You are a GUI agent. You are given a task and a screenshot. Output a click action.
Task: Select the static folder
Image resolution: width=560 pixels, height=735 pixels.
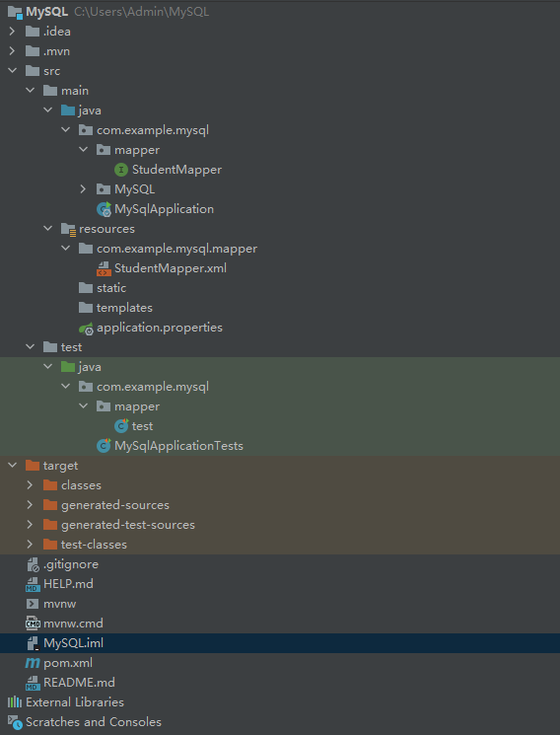111,288
